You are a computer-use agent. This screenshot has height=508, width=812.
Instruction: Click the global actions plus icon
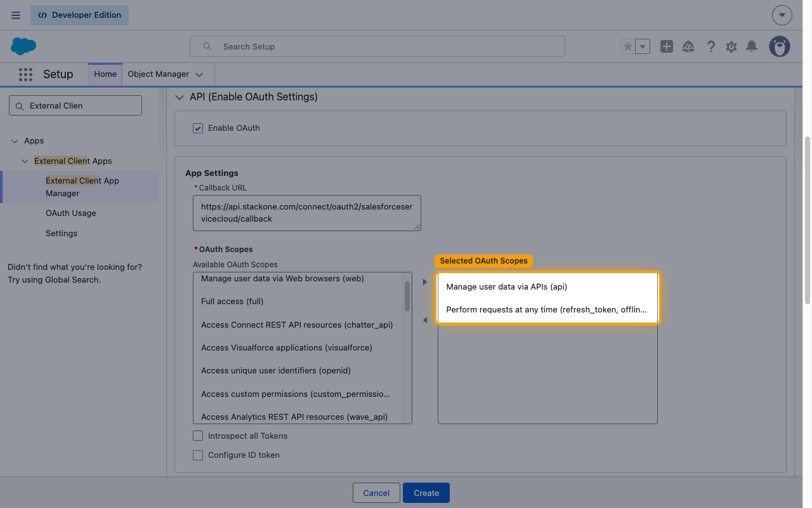pyautogui.click(x=666, y=46)
